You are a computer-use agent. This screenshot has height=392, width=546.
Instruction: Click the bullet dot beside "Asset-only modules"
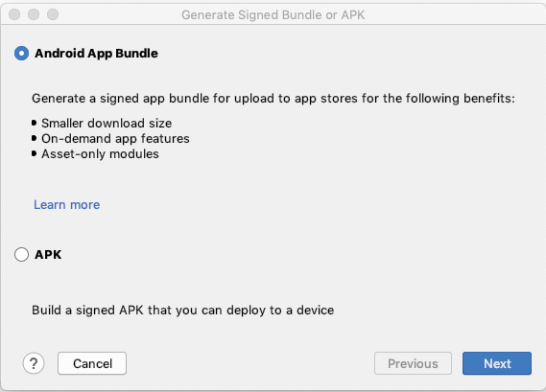coord(34,153)
